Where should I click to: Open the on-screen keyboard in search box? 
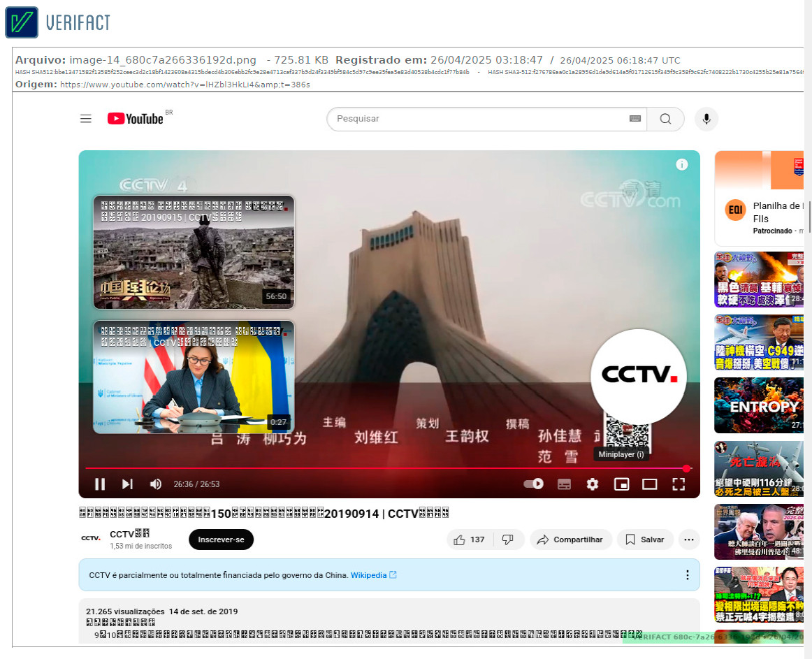pyautogui.click(x=635, y=119)
